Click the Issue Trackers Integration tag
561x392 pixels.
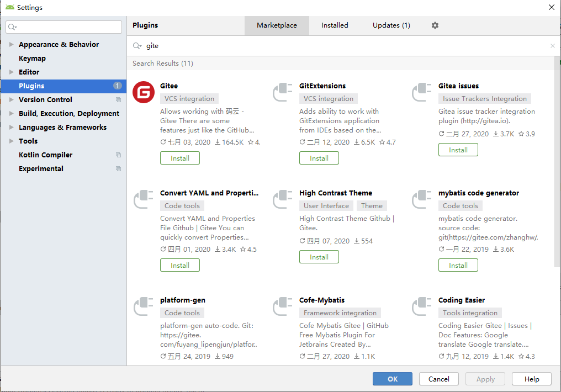pyautogui.click(x=485, y=99)
